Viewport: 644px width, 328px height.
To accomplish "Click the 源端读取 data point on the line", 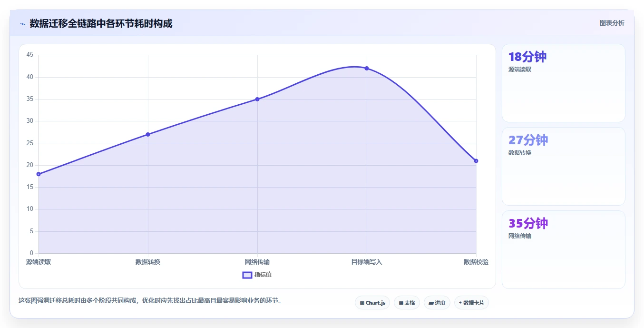I will 39,174.
